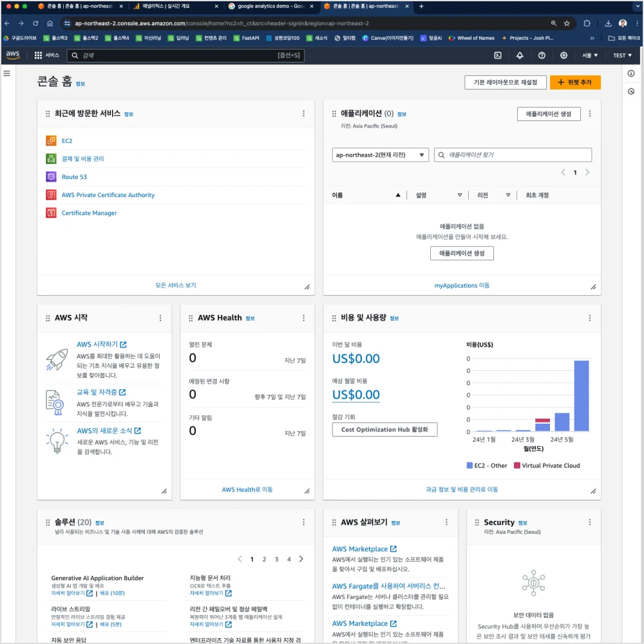This screenshot has height=644, width=644.
Task: Open the first AWS Marketplace link
Action: 364,549
